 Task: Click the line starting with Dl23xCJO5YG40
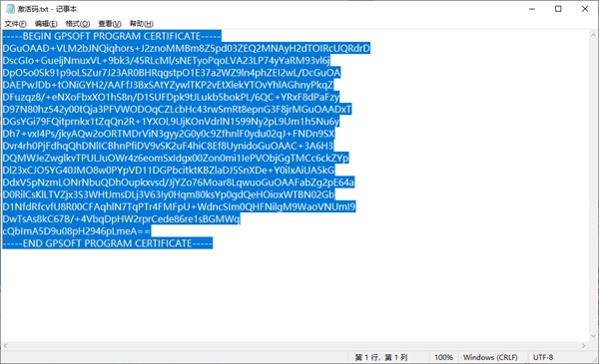point(169,171)
